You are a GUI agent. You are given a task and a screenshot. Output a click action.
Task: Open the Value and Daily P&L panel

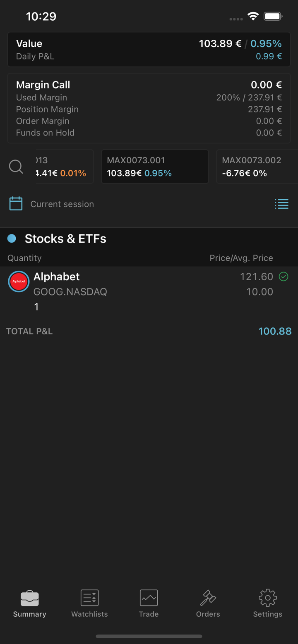click(x=149, y=50)
